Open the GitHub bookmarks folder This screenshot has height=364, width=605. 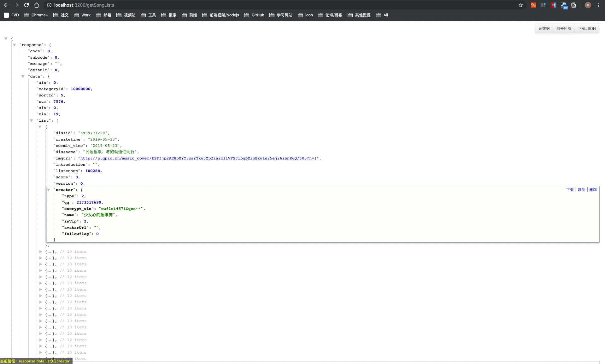pyautogui.click(x=254, y=15)
